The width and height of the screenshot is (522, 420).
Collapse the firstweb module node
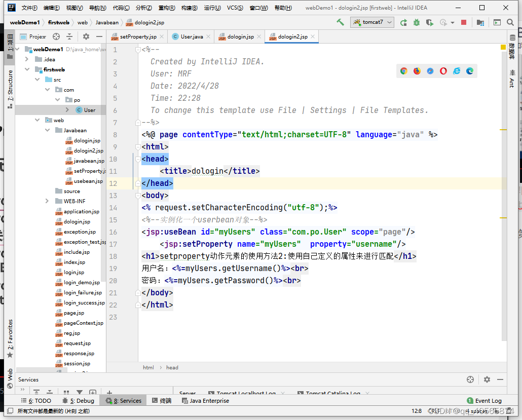tap(27, 69)
